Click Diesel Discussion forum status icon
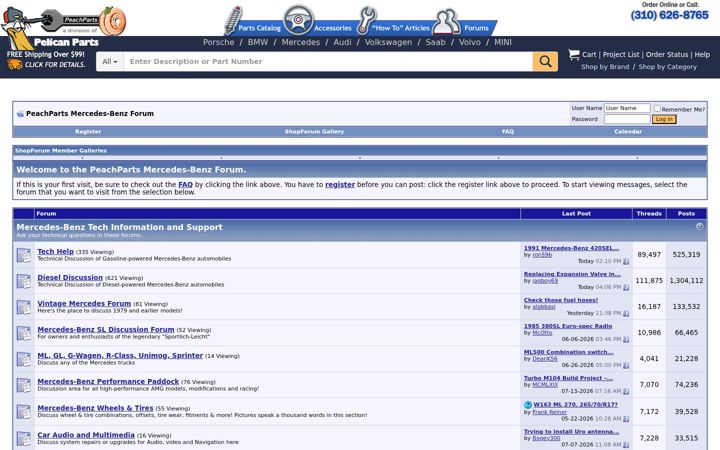The width and height of the screenshot is (720, 450). (24, 281)
